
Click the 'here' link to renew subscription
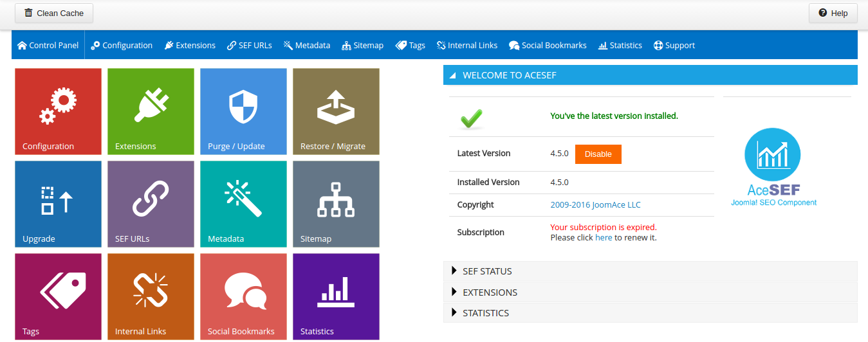click(x=604, y=238)
